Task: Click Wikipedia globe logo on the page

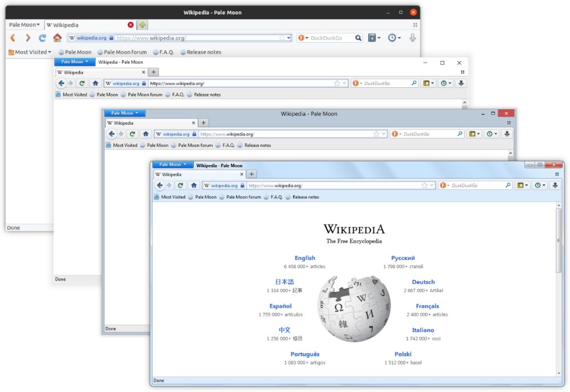Action: (x=354, y=309)
